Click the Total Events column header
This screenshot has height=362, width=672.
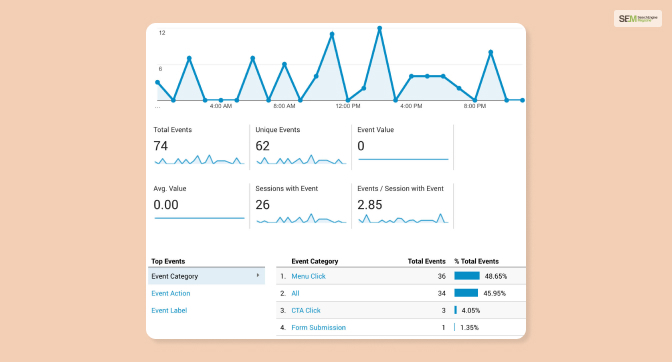426,261
